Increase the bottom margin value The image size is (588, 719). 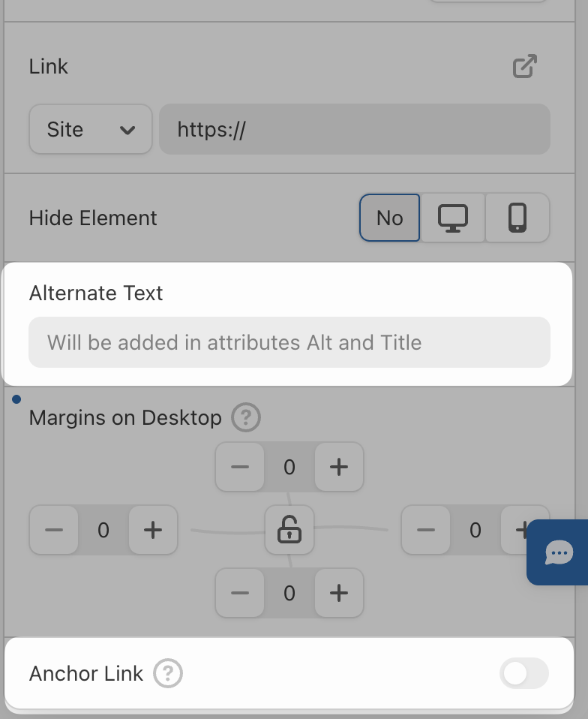click(339, 593)
